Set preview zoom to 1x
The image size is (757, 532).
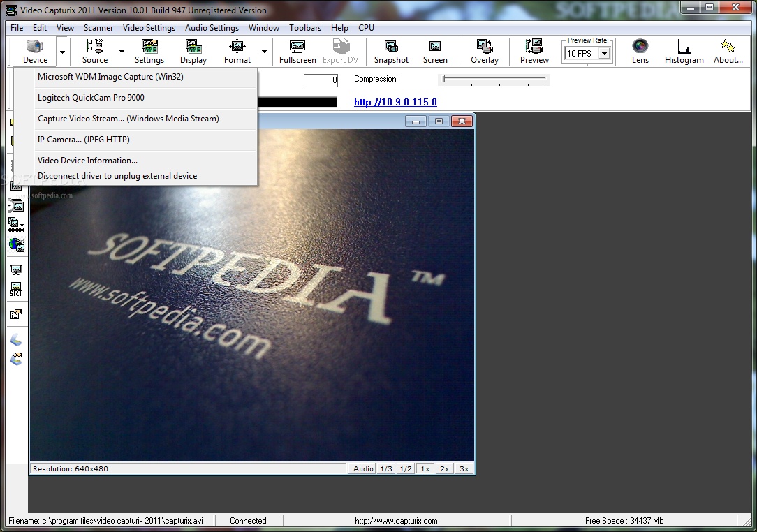click(x=425, y=468)
